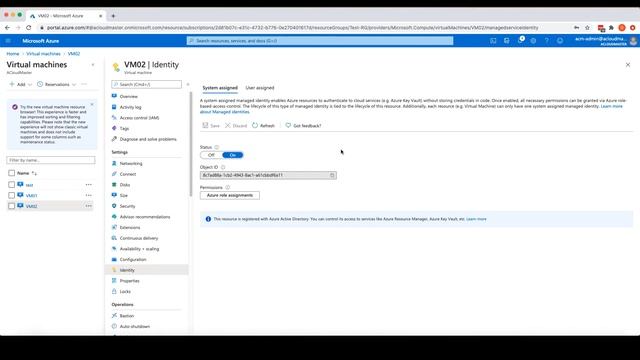Viewport: 640px width, 360px height.
Task: Open the help question mark icon
Action: click(547, 41)
